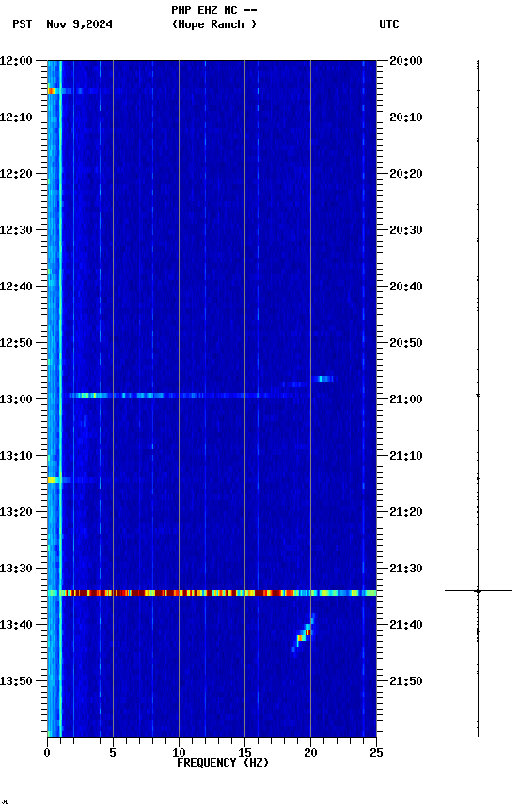Viewport: 519px width, 812px height.
Task: Click the 'PST' timezone label
Action: pyautogui.click(x=23, y=24)
